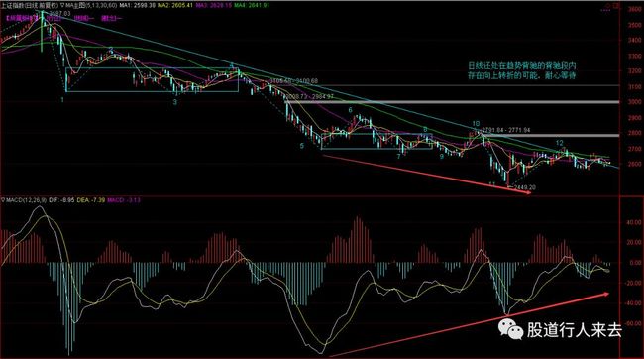Select the MA3 purple moving-average value
Image resolution: width=644 pixels, height=359 pixels.
(x=214, y=5)
